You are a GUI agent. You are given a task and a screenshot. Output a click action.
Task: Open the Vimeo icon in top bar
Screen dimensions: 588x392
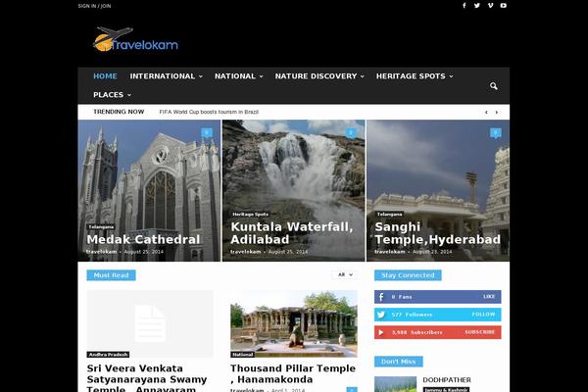pyautogui.click(x=490, y=6)
